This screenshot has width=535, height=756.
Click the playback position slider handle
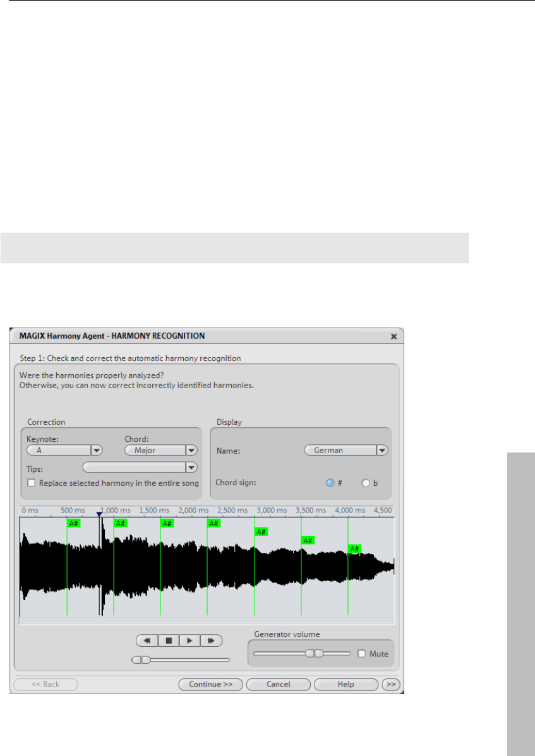tap(141, 659)
